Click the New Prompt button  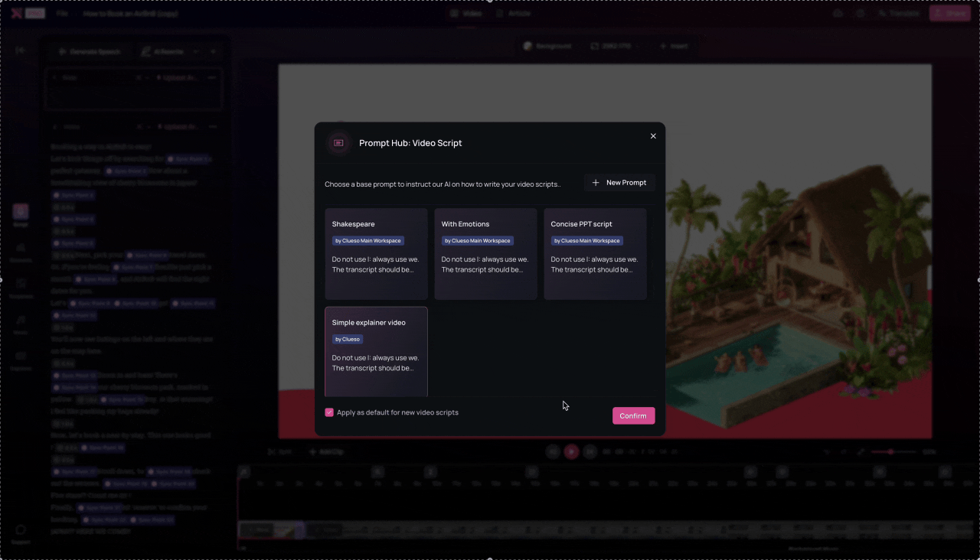coord(619,183)
